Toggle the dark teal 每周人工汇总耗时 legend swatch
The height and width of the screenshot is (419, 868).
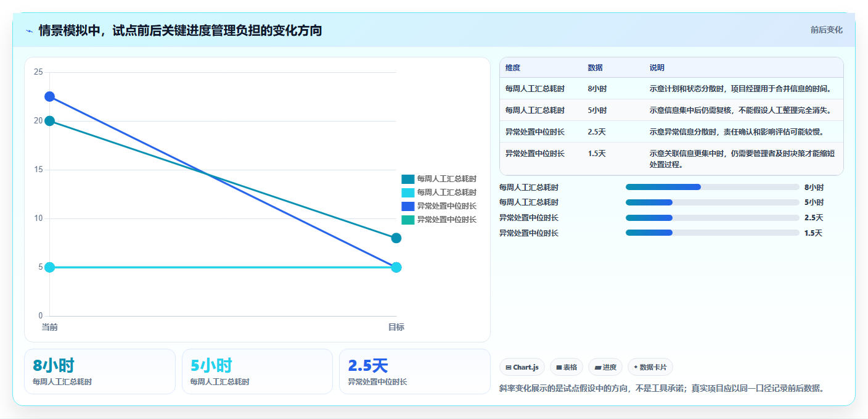click(408, 179)
